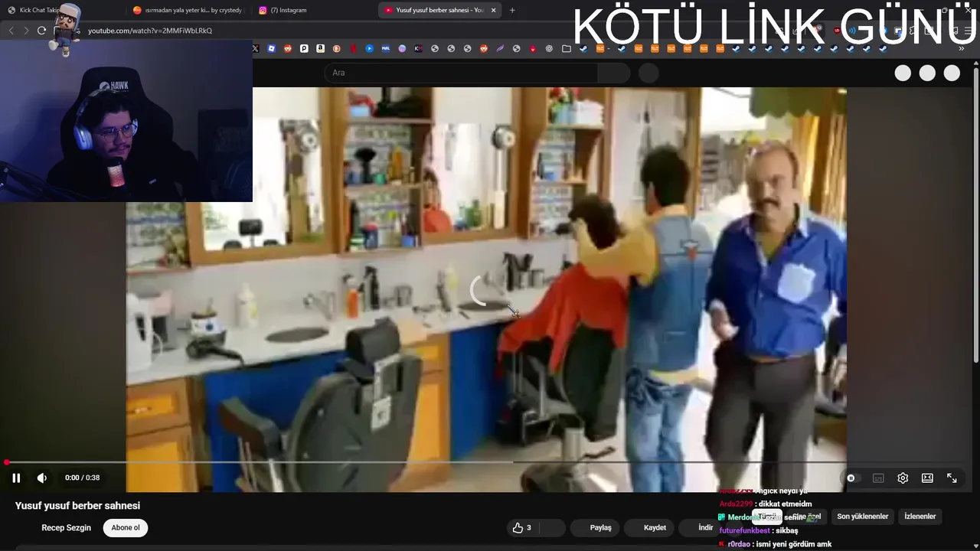Select the İzlenenler filter chip
980x551 pixels.
click(920, 517)
